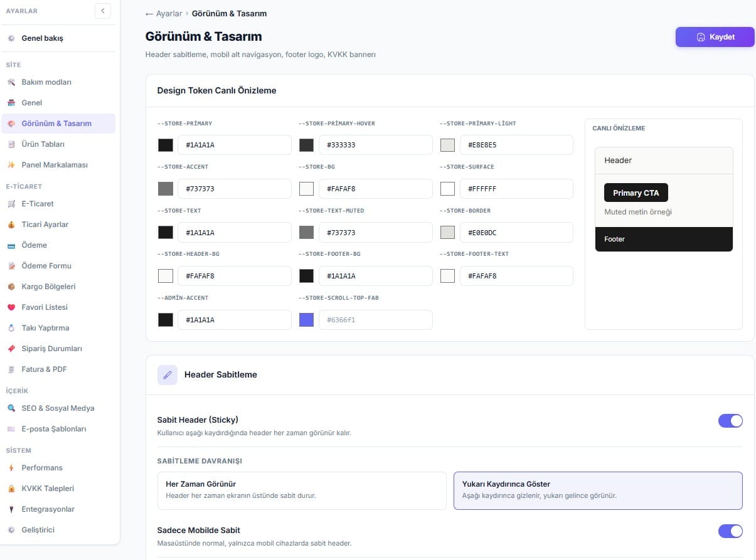
Task: Click the Sipariş Durumları tag icon
Action: 11,349
